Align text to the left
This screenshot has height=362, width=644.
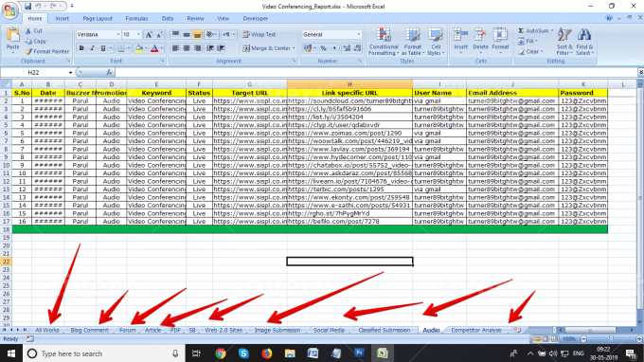click(x=175, y=48)
